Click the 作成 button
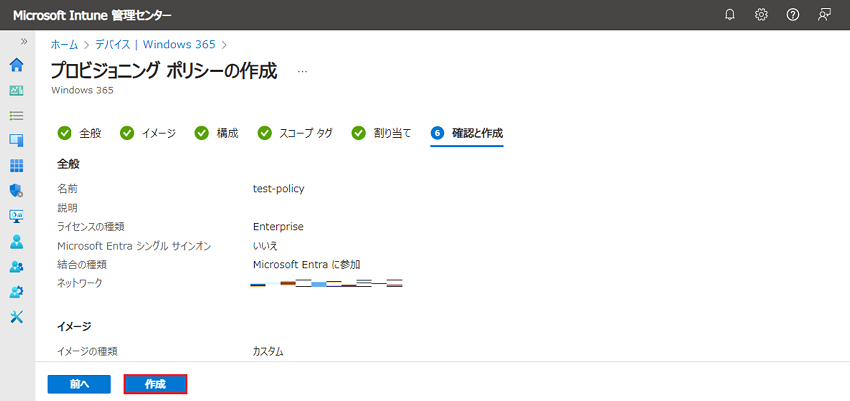This screenshot has width=850, height=401. [156, 384]
